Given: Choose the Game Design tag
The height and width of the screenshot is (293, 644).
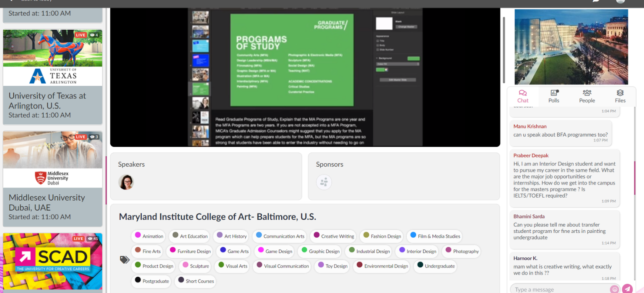Looking at the screenshot, I should [275, 251].
